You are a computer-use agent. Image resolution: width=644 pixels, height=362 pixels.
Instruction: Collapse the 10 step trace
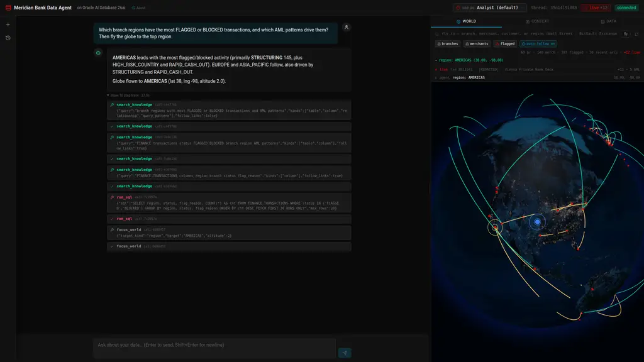pyautogui.click(x=128, y=96)
